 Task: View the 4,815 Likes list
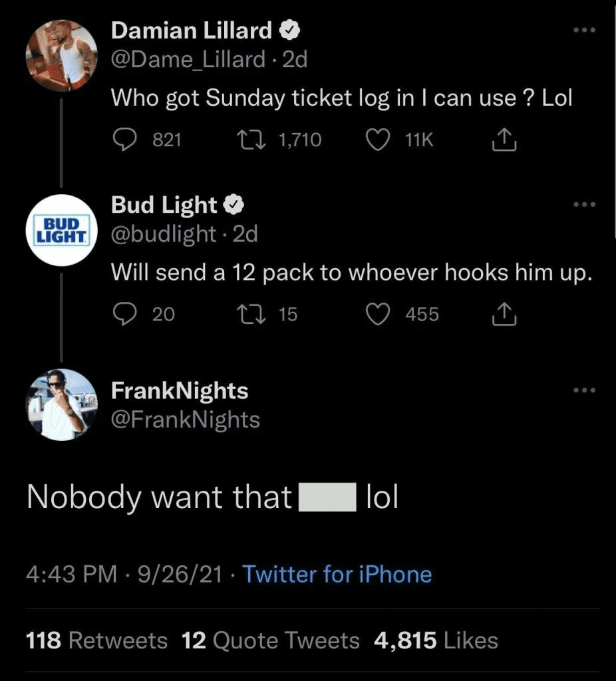click(x=436, y=640)
